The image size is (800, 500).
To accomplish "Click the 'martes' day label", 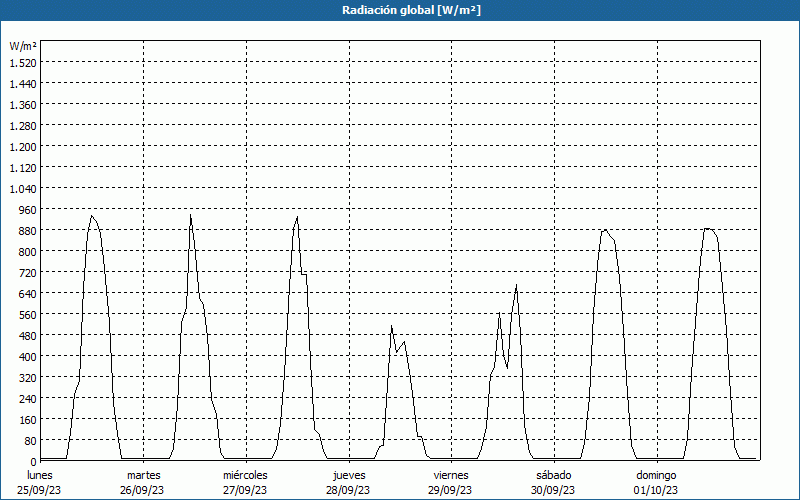I will (x=144, y=475).
